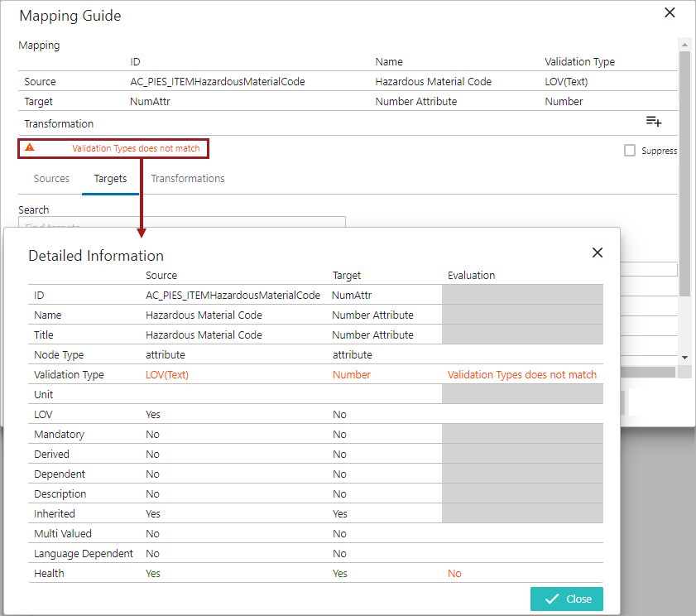Image resolution: width=696 pixels, height=616 pixels.
Task: Select source ID AC_PIES_ITEMHazardousMaterialCode in Mapping table
Action: [x=218, y=81]
